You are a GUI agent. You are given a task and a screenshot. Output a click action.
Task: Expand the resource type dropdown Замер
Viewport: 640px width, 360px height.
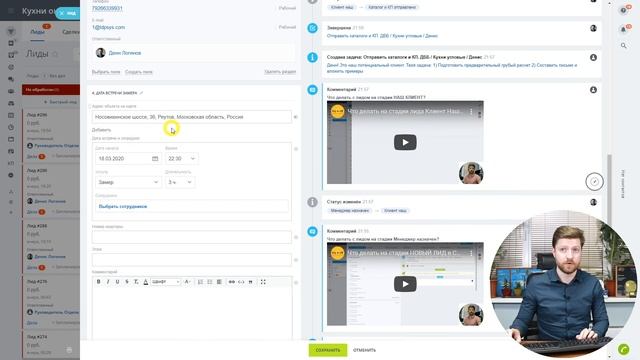pos(128,182)
